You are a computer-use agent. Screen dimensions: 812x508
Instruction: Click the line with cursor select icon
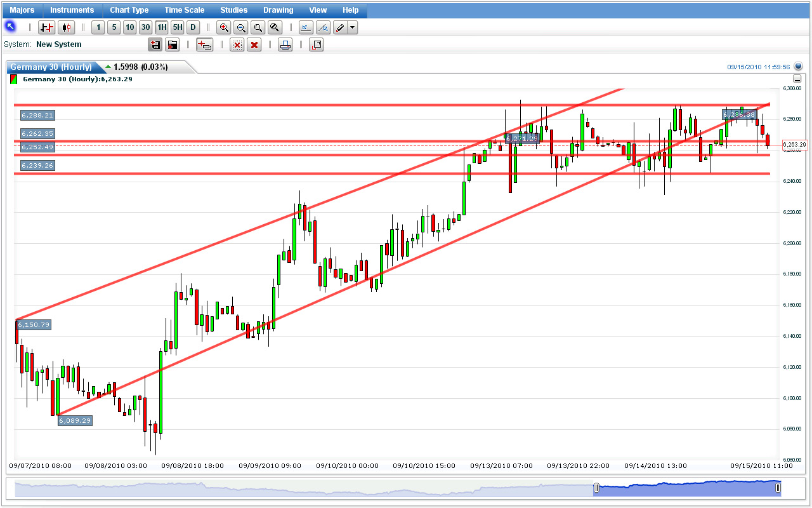coord(323,27)
